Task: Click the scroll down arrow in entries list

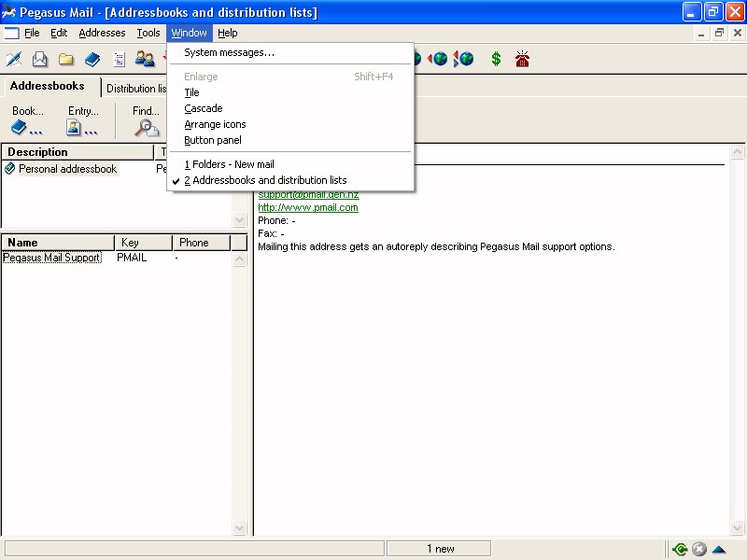Action: [240, 527]
